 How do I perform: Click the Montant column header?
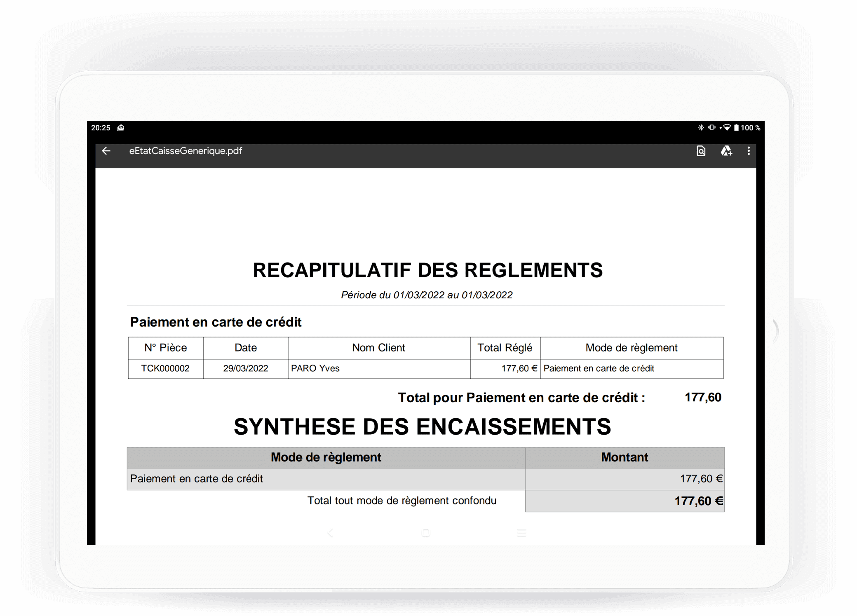click(625, 457)
